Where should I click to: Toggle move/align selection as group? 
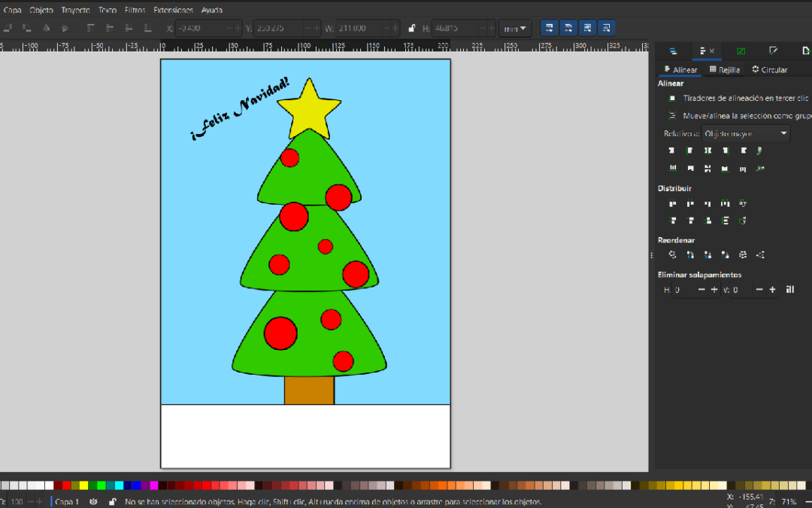pyautogui.click(x=672, y=116)
